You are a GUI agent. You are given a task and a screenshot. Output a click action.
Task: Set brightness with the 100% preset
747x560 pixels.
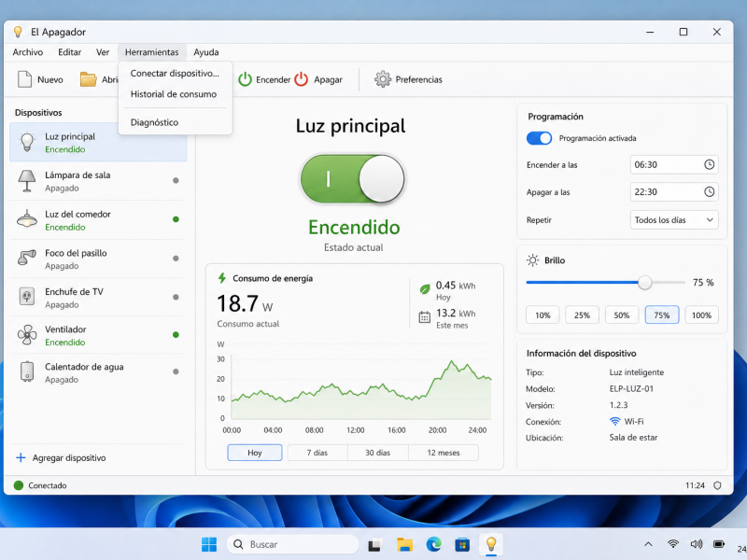pos(701,315)
